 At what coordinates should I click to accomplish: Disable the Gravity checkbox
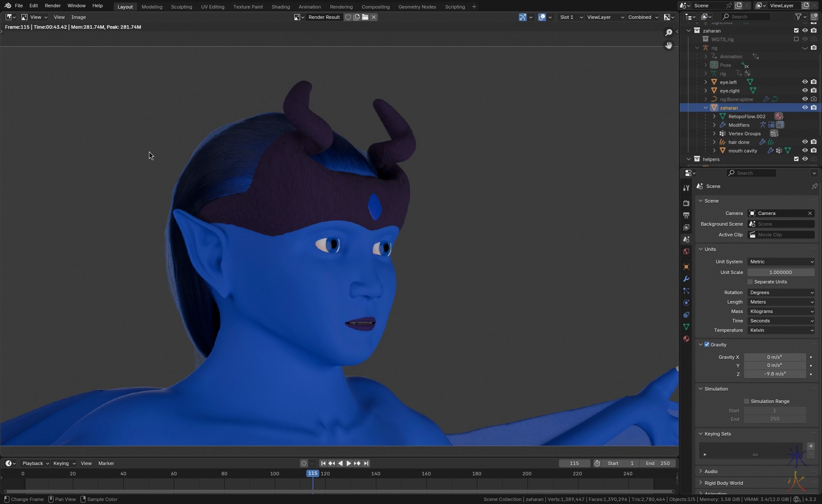pos(707,344)
